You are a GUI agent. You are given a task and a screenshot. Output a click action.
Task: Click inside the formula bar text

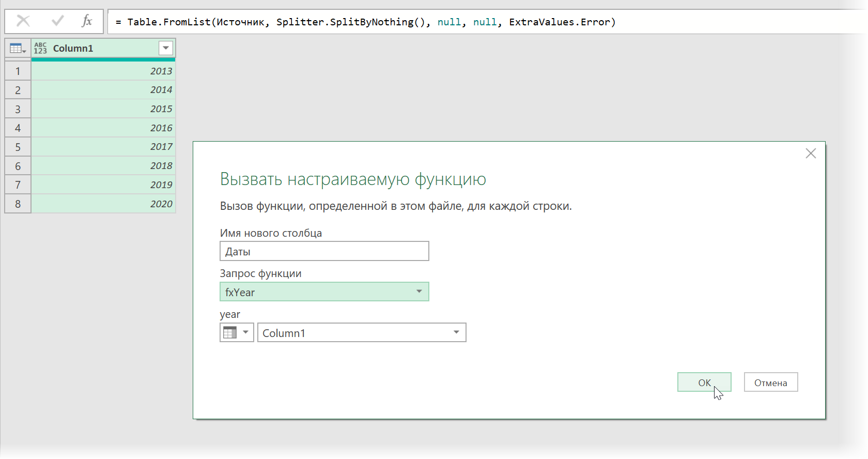click(x=366, y=22)
